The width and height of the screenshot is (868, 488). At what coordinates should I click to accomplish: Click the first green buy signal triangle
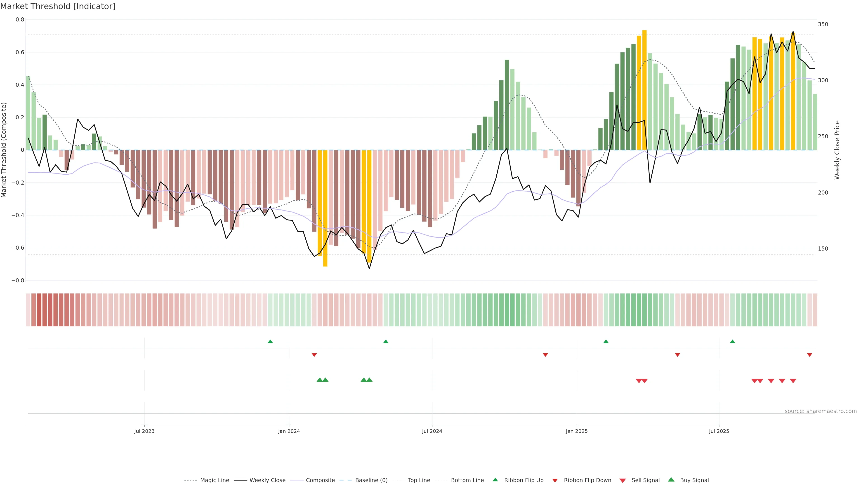[319, 380]
